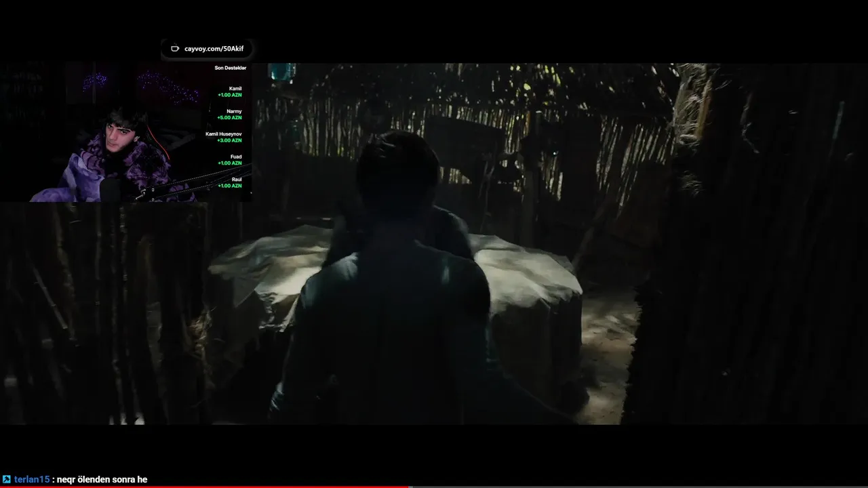The height and width of the screenshot is (488, 868).
Task: Select the Kamil Huseynov +3.00 AZN entry
Action: 223,137
